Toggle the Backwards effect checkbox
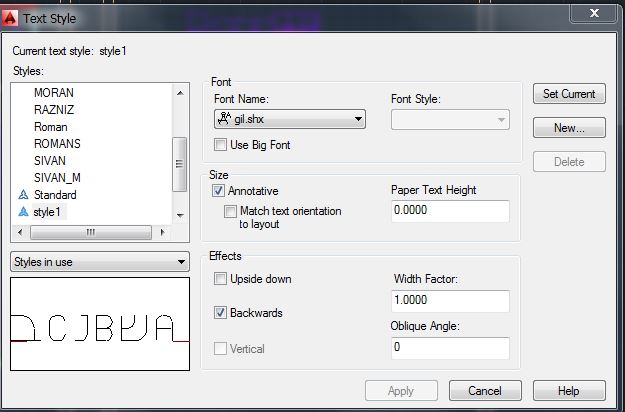The image size is (625, 412). point(221,313)
